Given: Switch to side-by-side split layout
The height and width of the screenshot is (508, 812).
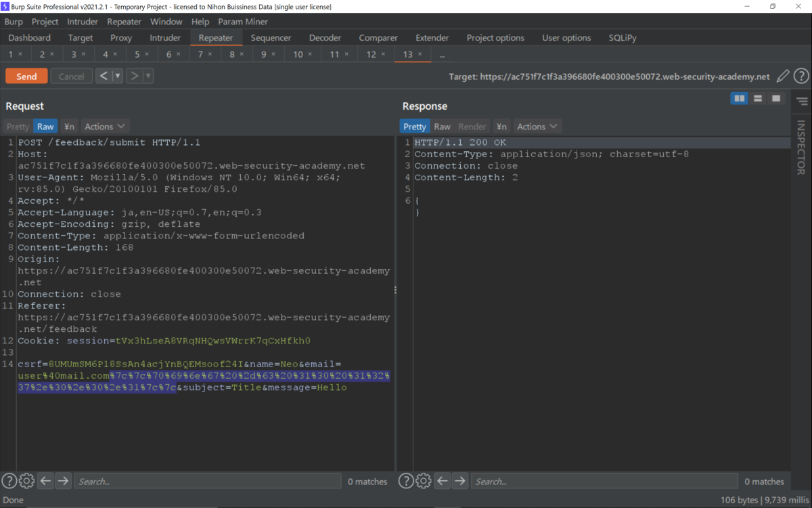Looking at the screenshot, I should (740, 99).
